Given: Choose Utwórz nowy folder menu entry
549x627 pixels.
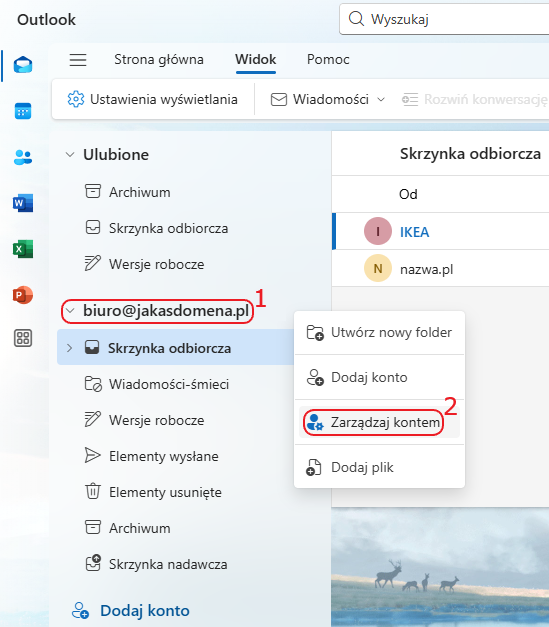Looking at the screenshot, I should pos(379,332).
